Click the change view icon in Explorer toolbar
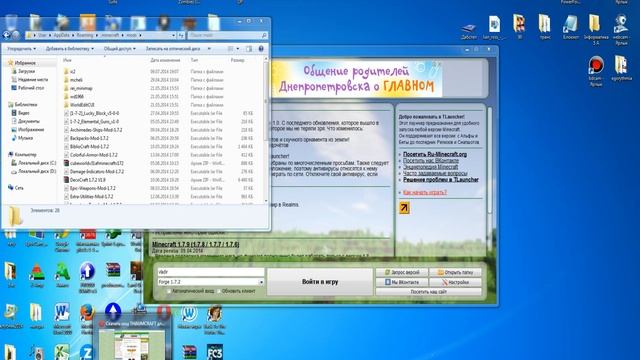The image size is (640, 360). 231,49
